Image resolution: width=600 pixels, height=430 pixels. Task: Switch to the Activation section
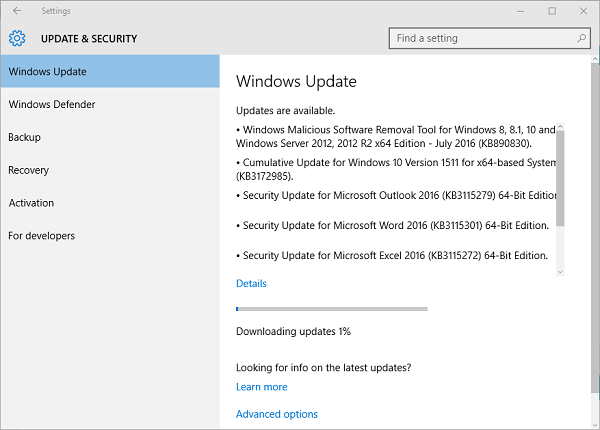31,203
